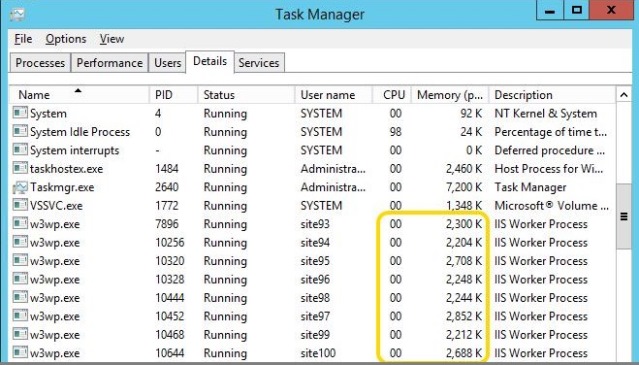Click the 2,852 K memory value

pyautogui.click(x=464, y=317)
